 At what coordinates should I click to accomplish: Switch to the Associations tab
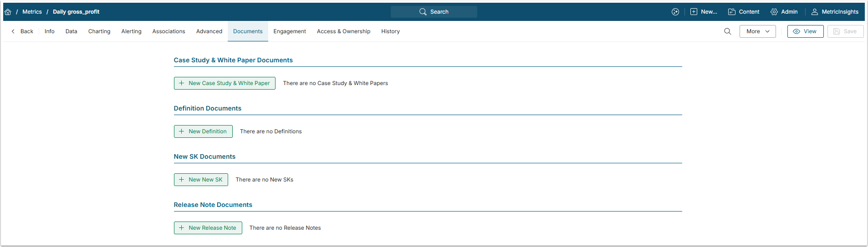[x=169, y=31]
